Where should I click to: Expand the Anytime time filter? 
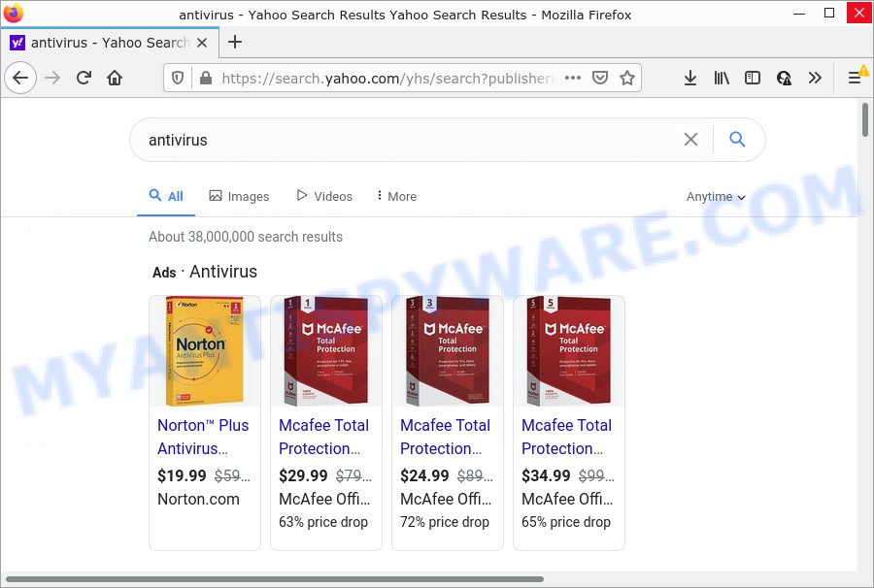pos(716,197)
